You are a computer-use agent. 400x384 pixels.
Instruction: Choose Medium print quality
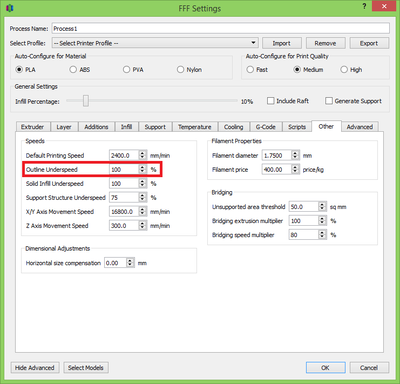pyautogui.click(x=308, y=70)
